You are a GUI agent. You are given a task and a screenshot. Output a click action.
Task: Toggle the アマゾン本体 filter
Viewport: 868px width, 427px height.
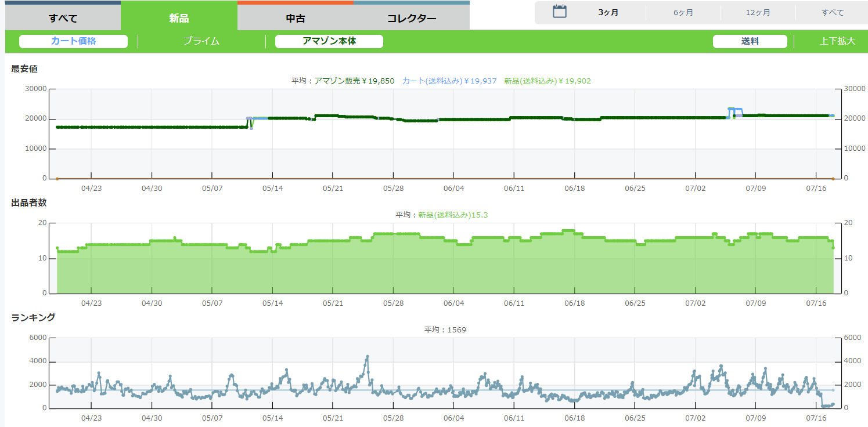pyautogui.click(x=329, y=41)
